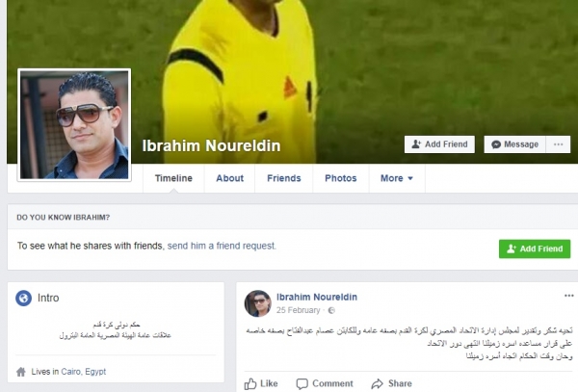Click the Intro globe icon
The image size is (578, 392).
click(x=23, y=298)
